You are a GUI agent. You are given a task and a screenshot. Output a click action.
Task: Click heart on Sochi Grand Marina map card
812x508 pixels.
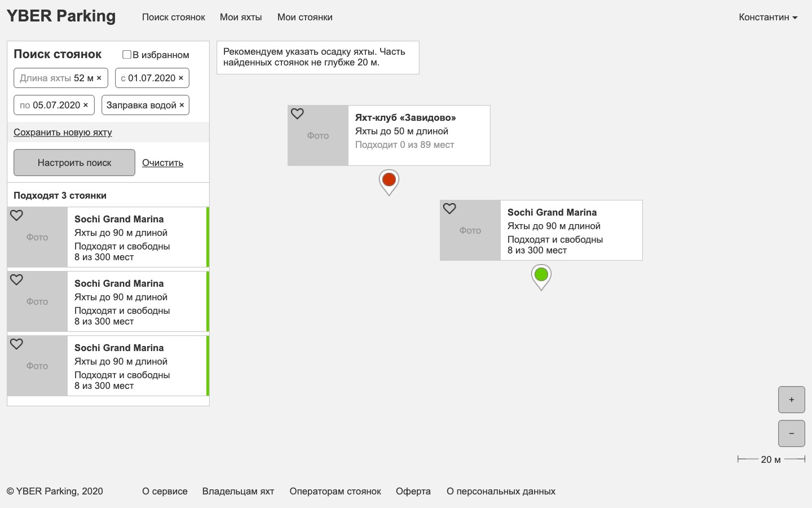pos(449,208)
